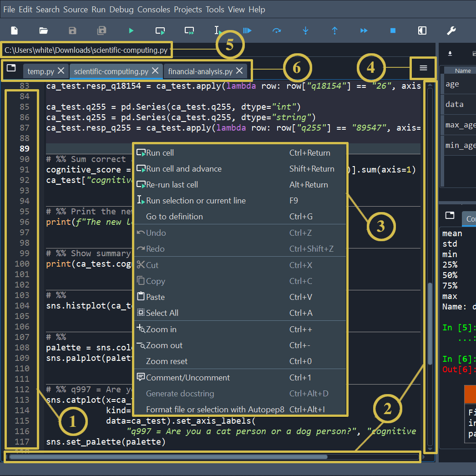This screenshot has height=476, width=476.
Task: Run selection or current line from toolbar
Action: coord(218,30)
